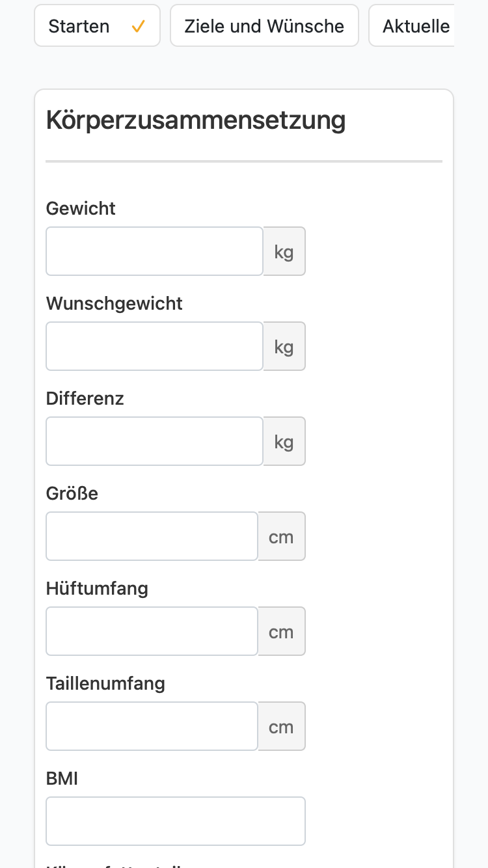Click the Körperzusammensetzung heading
488x868 pixels.
pyautogui.click(x=196, y=121)
